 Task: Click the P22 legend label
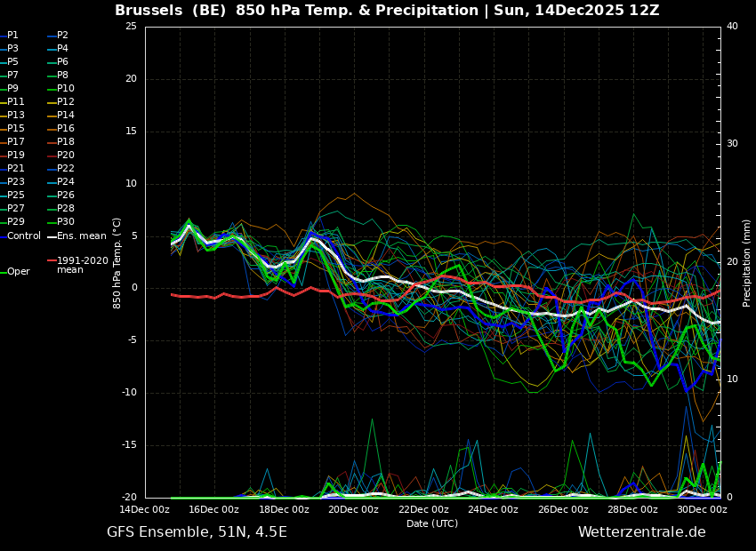pos(66,169)
